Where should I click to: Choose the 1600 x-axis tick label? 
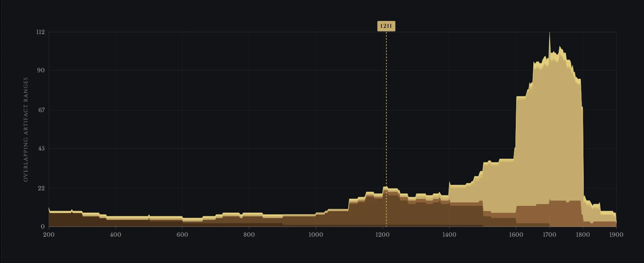click(x=516, y=234)
